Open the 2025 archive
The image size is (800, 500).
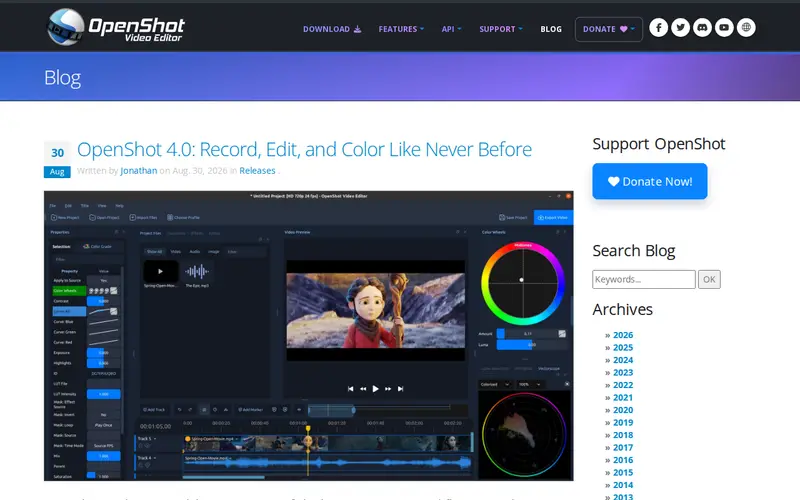tap(623, 347)
